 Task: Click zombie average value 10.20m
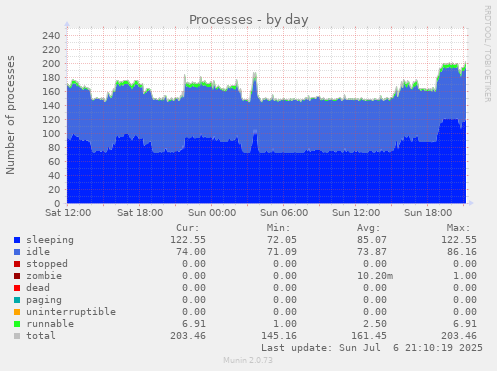click(375, 276)
